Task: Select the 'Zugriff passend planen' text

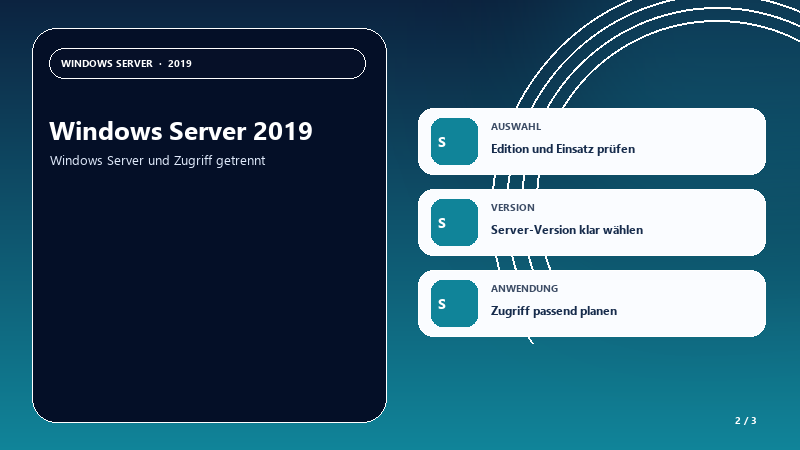Action: point(554,311)
